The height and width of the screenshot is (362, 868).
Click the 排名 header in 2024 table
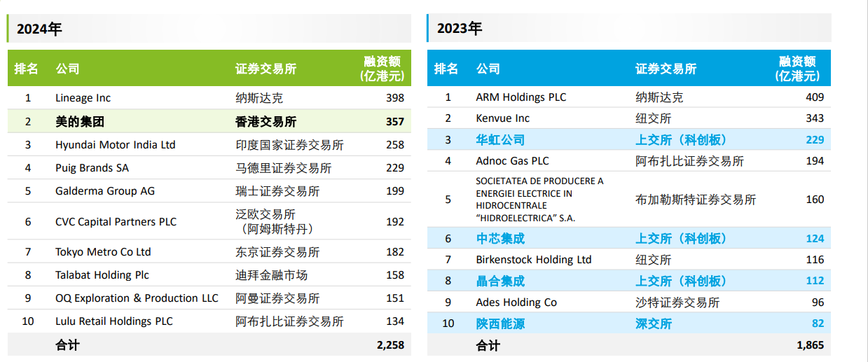[27, 69]
